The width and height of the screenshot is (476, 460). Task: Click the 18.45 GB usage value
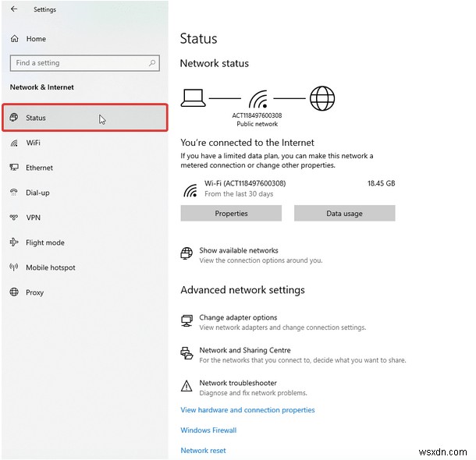click(x=382, y=183)
